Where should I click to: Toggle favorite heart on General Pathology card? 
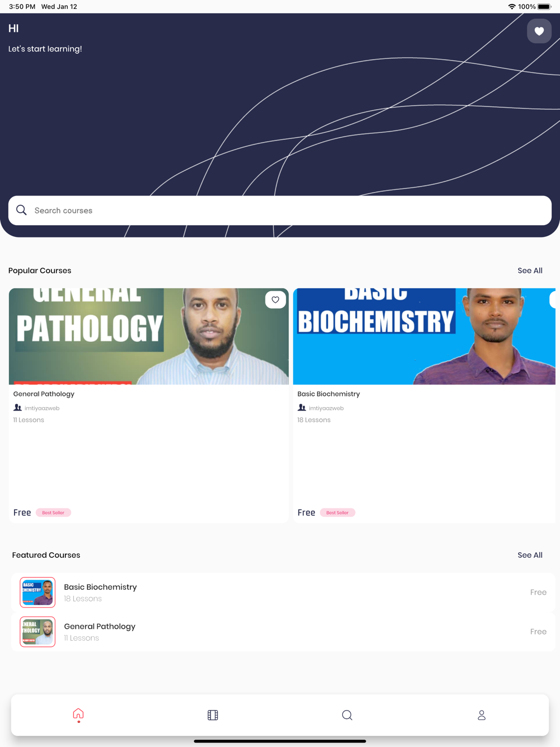click(x=276, y=300)
